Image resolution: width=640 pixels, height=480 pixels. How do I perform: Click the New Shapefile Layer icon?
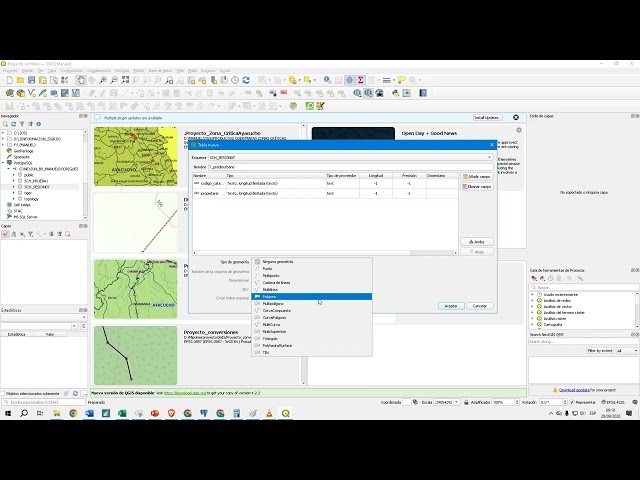31,93
